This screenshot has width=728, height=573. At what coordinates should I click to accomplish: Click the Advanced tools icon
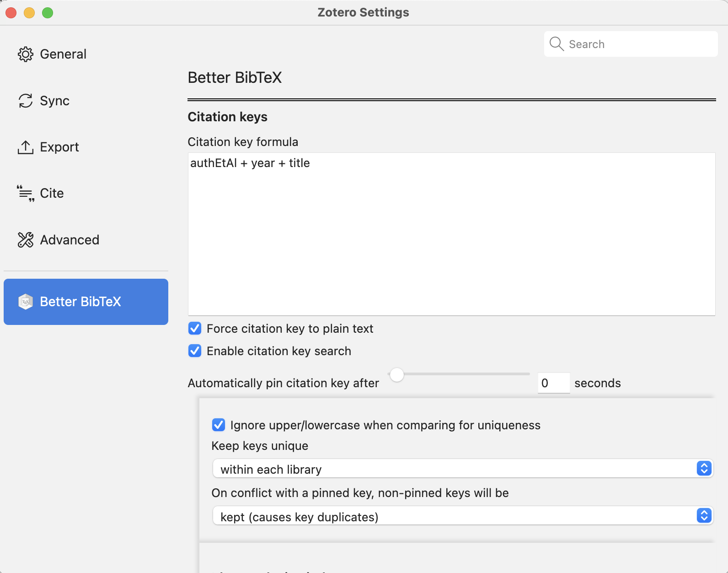(x=26, y=240)
